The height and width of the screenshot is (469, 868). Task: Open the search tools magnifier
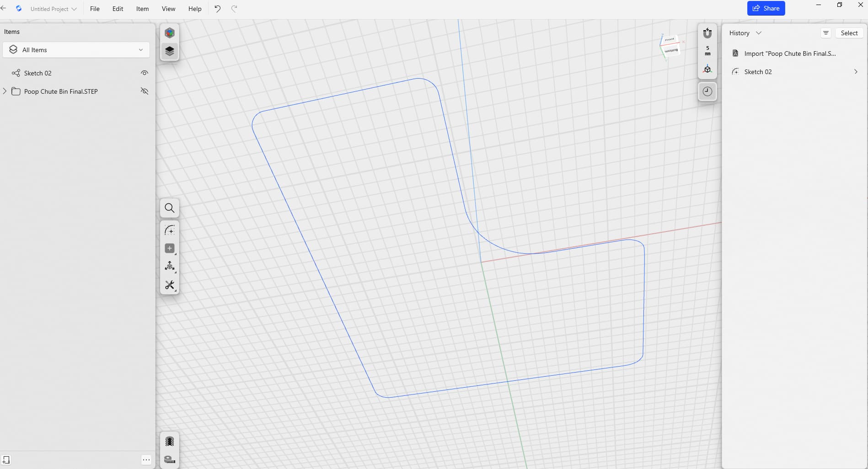coord(170,208)
